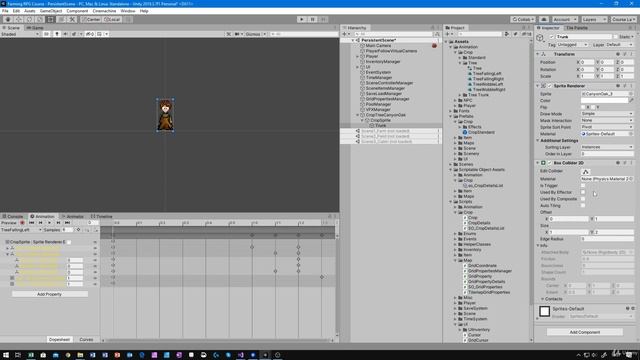Viewport: 640px width, 360px height.
Task: Click the Sprite object picker circle
Action: 631,94
